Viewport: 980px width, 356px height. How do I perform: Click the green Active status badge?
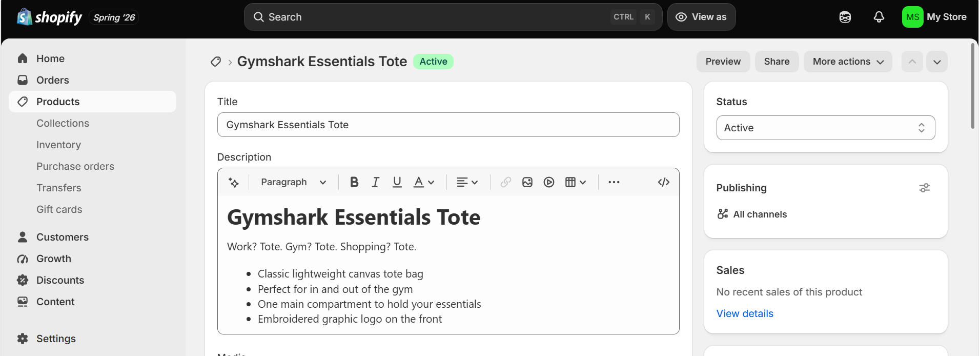433,62
